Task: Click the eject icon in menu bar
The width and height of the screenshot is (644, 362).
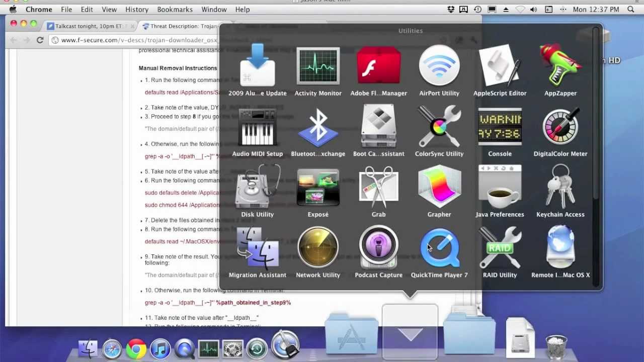Action: [506, 10]
